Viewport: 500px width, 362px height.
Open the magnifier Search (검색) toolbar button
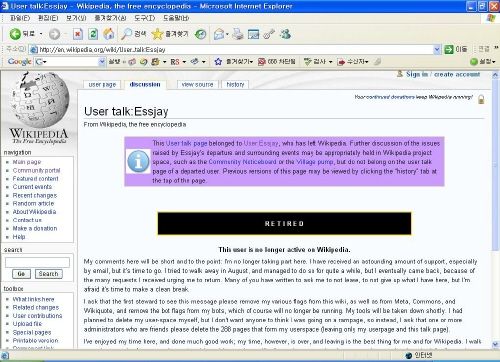click(133, 34)
